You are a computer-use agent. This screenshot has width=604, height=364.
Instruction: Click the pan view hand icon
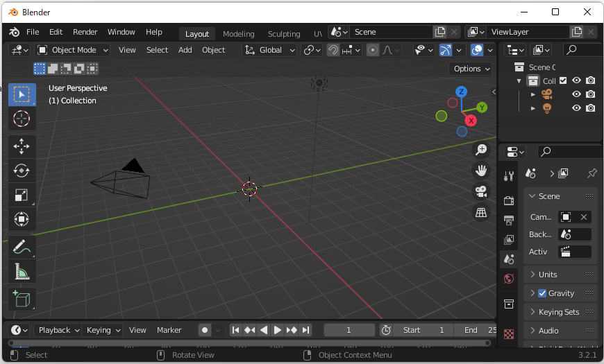(481, 171)
